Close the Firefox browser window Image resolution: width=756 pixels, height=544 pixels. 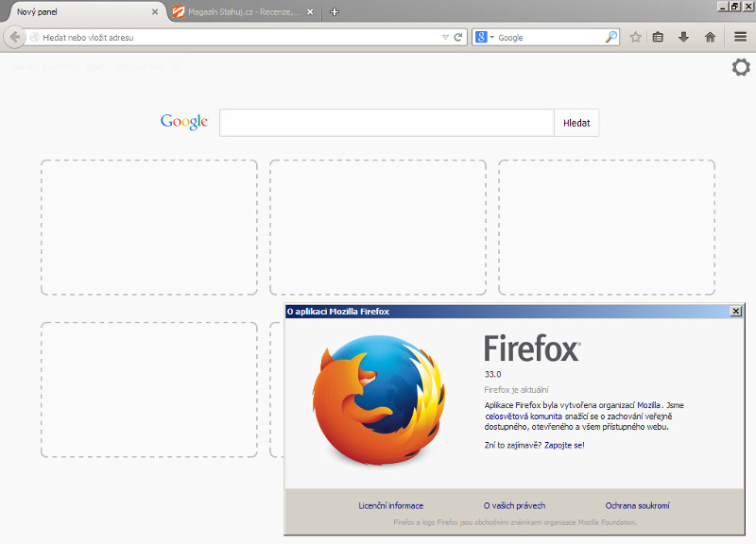point(748,7)
